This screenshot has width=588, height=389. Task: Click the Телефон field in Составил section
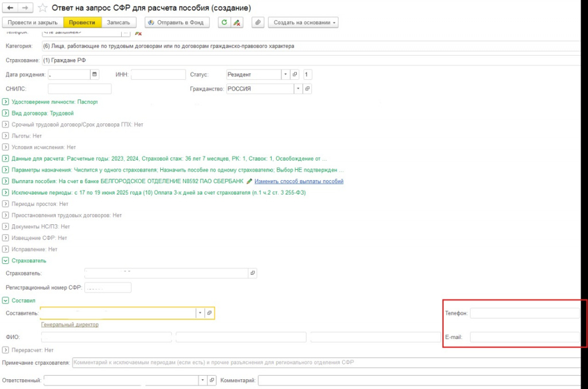[x=525, y=313]
